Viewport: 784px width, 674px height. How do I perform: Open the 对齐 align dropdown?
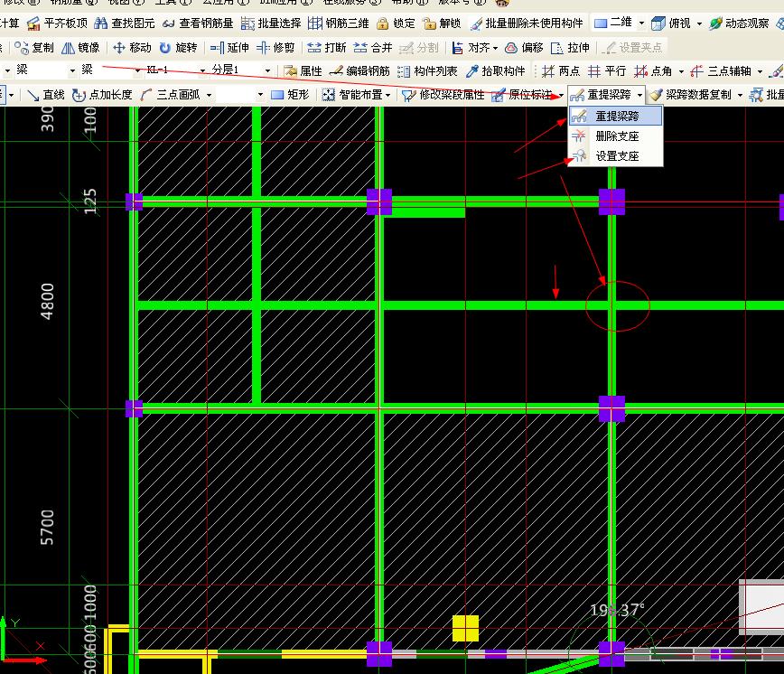[x=495, y=48]
